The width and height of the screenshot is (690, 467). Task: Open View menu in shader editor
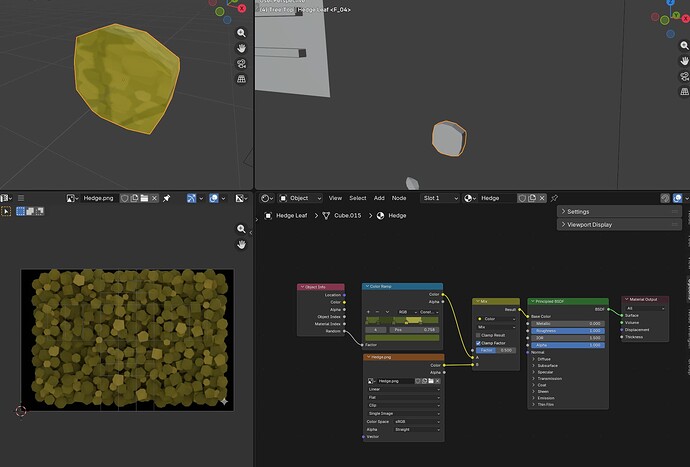click(335, 199)
